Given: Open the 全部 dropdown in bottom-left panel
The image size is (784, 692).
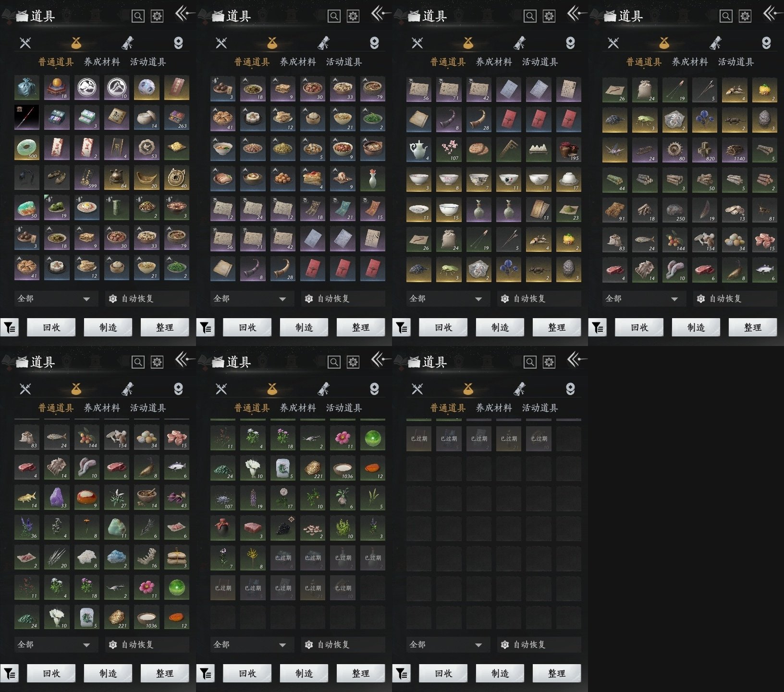Looking at the screenshot, I should click(54, 644).
